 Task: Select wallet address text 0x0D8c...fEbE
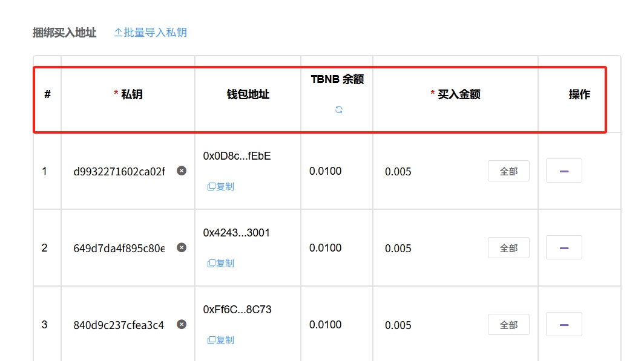[x=237, y=156]
